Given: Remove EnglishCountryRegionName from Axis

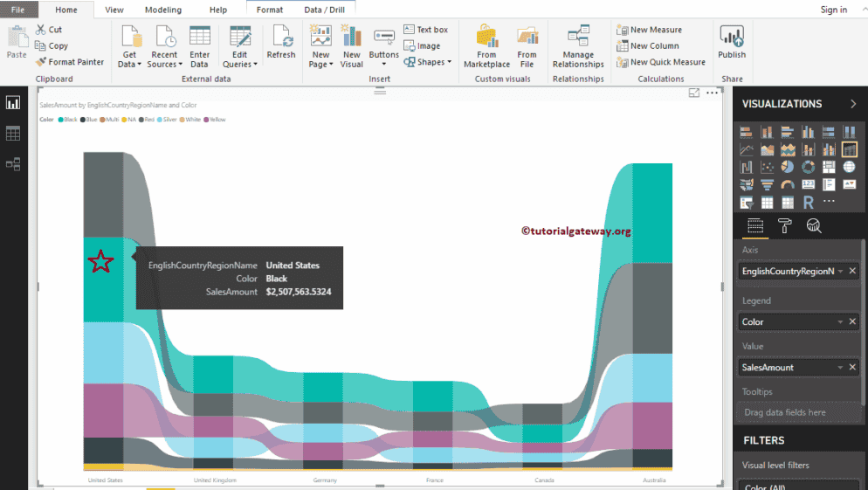Looking at the screenshot, I should click(x=852, y=271).
